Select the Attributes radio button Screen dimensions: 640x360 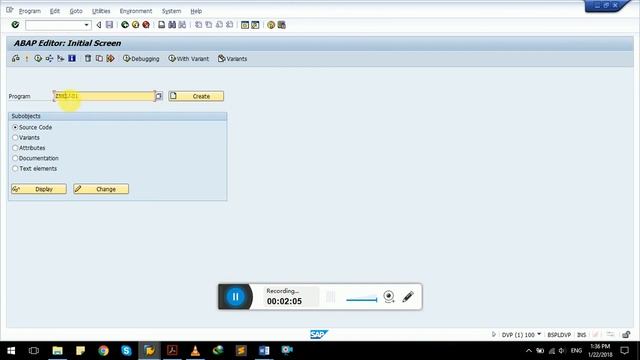click(x=15, y=148)
